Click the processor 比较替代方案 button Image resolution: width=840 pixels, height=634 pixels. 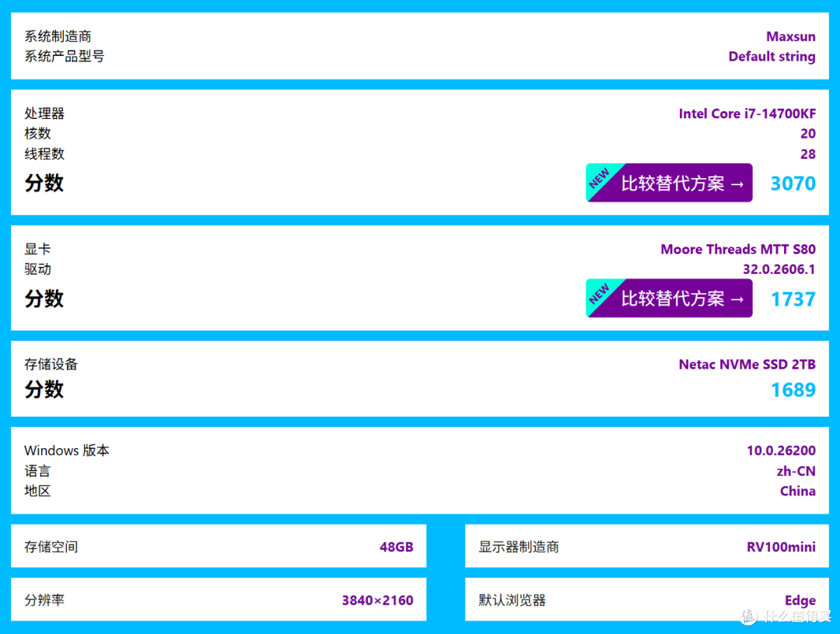click(669, 183)
